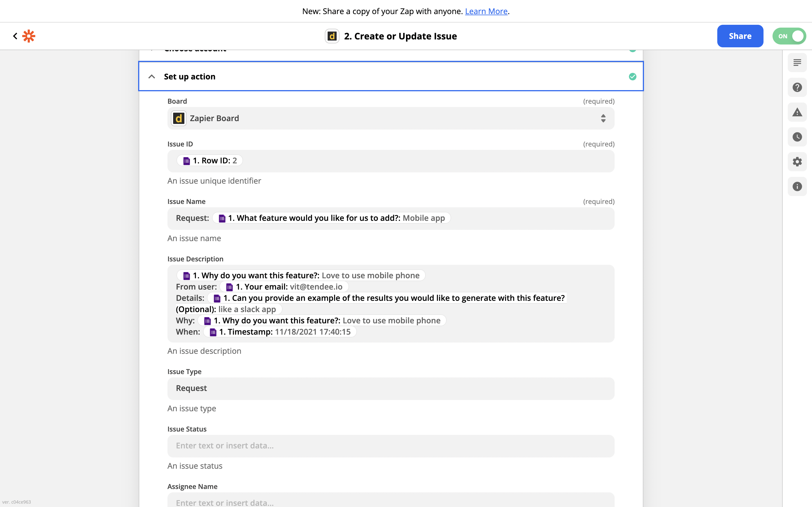Turn the Zap ON toggle off
812x507 pixels.
coord(789,36)
